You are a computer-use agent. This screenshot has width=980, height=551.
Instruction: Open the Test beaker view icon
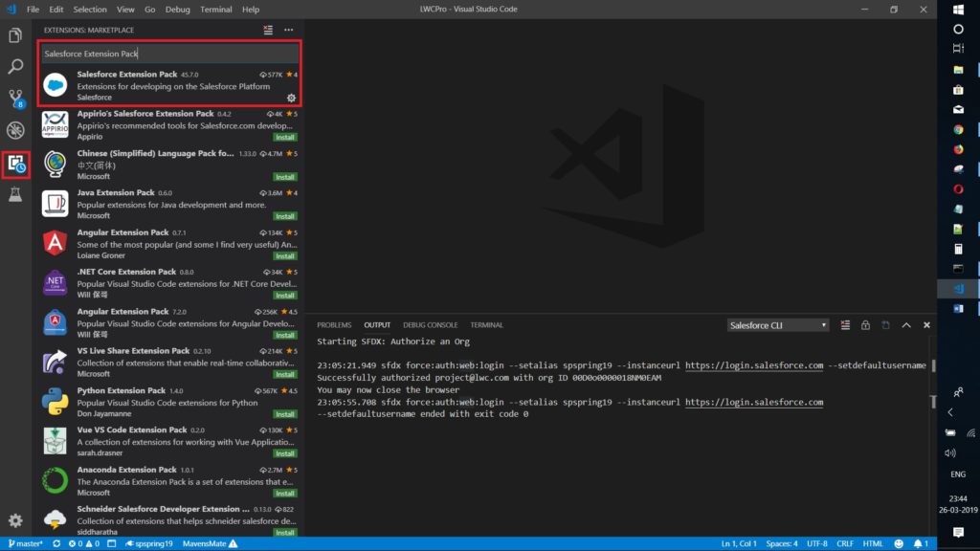tap(15, 194)
